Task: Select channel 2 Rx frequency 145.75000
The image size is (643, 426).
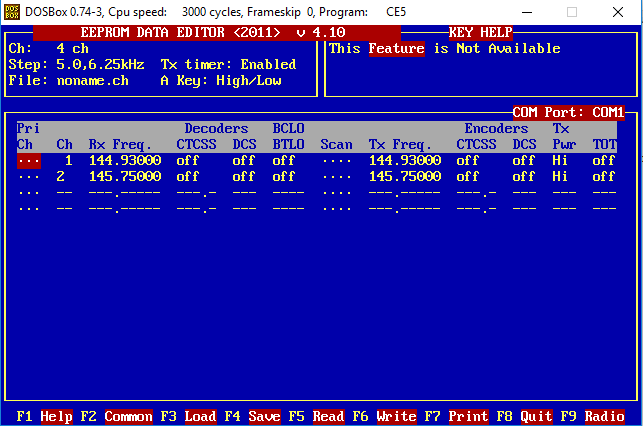Action: tap(125, 176)
